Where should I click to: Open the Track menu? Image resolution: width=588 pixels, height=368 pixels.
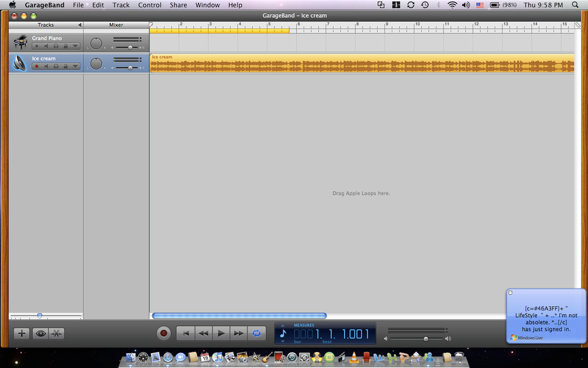tap(121, 5)
